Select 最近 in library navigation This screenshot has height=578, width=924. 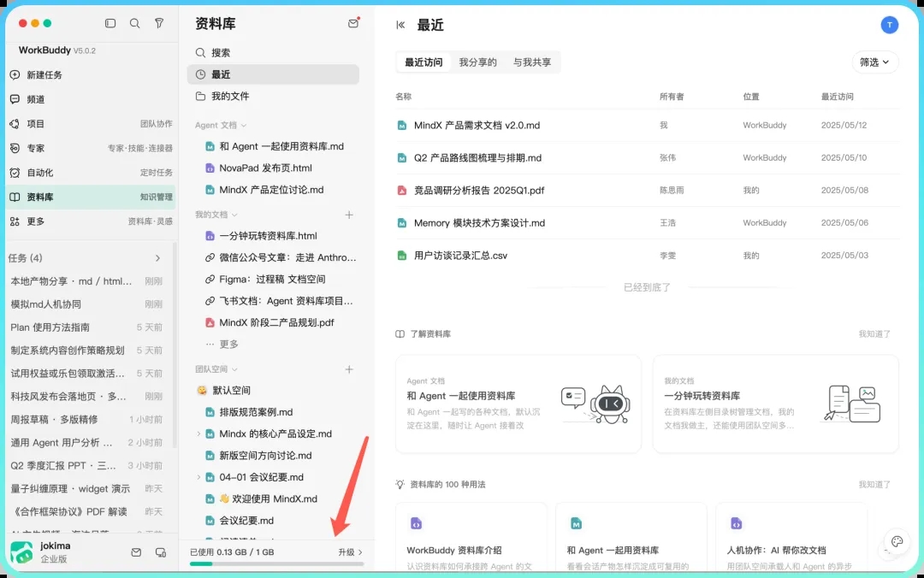click(274, 74)
